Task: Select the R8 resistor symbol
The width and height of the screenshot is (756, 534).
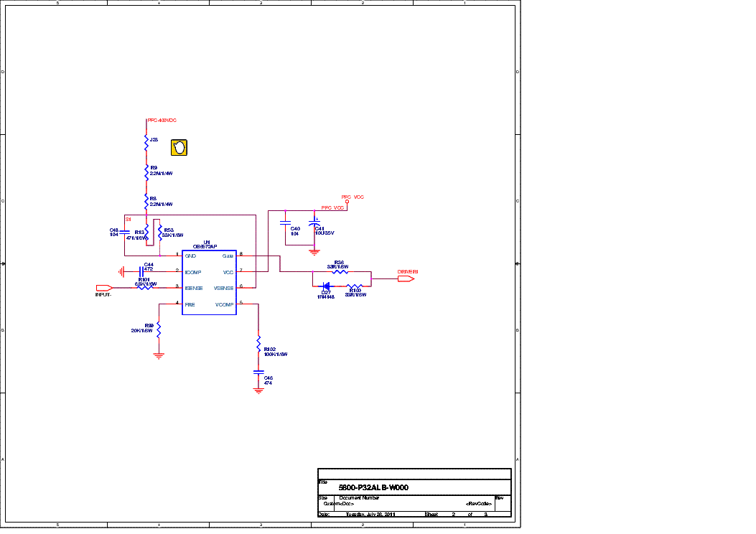Action: [x=146, y=202]
